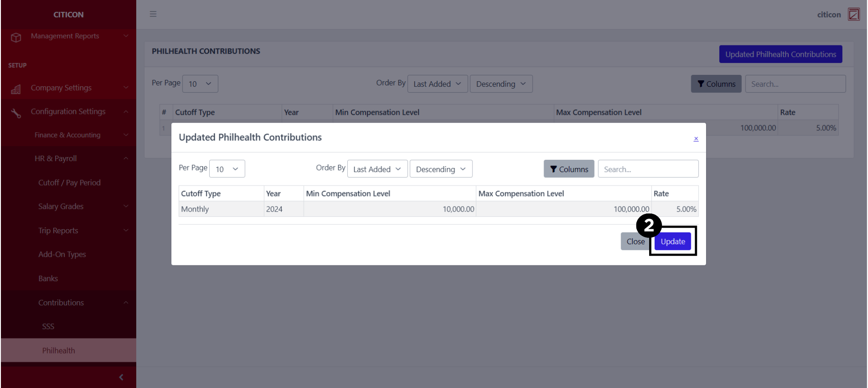Click the modal Search input field

(647, 169)
